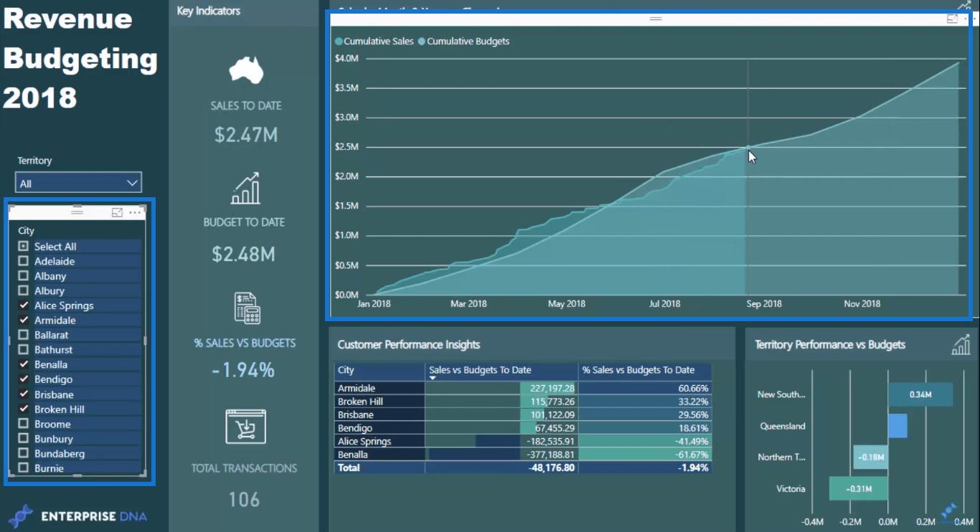Check the Bunbury city checkbox
Image resolution: width=980 pixels, height=532 pixels.
coord(24,439)
